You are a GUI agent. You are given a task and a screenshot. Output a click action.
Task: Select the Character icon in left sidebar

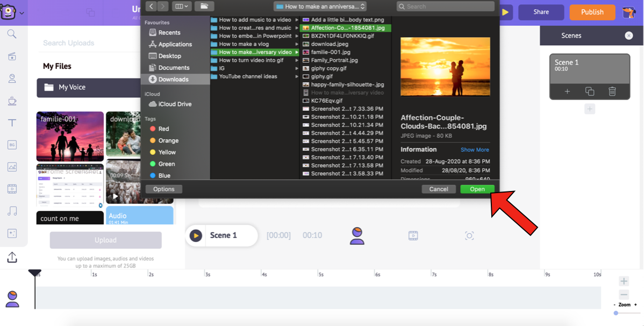tap(12, 79)
